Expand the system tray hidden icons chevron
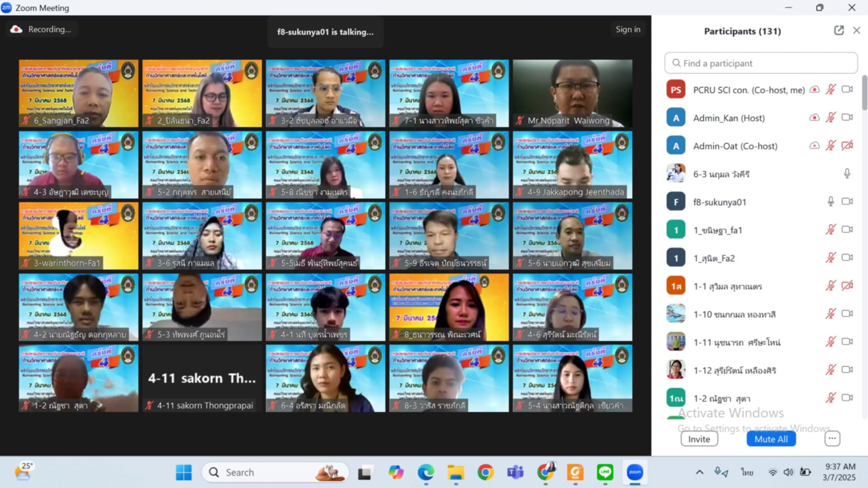 pyautogui.click(x=699, y=472)
